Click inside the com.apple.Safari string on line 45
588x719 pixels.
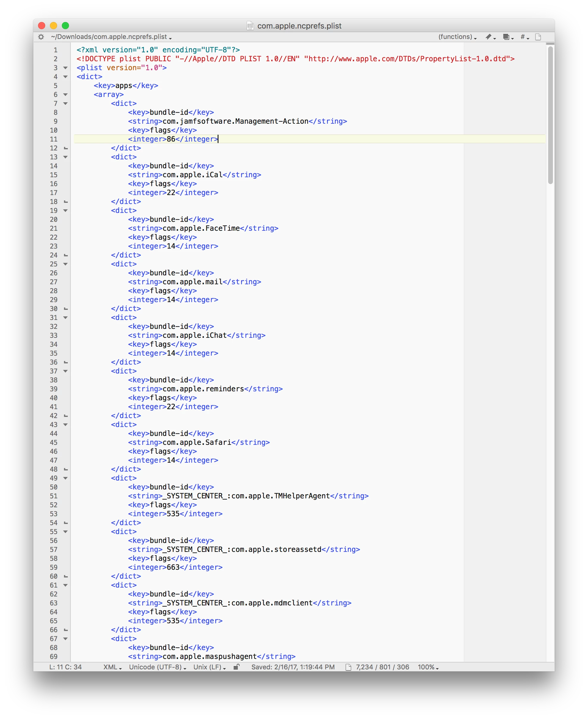tap(196, 442)
